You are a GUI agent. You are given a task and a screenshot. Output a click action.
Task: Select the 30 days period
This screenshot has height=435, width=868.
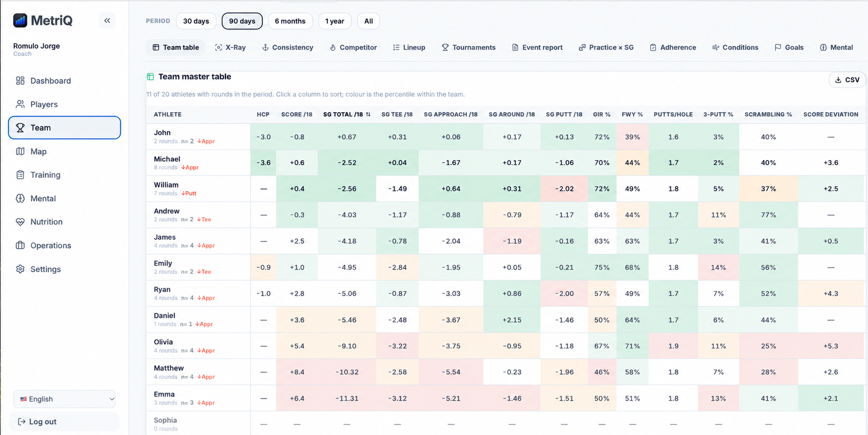tap(196, 21)
